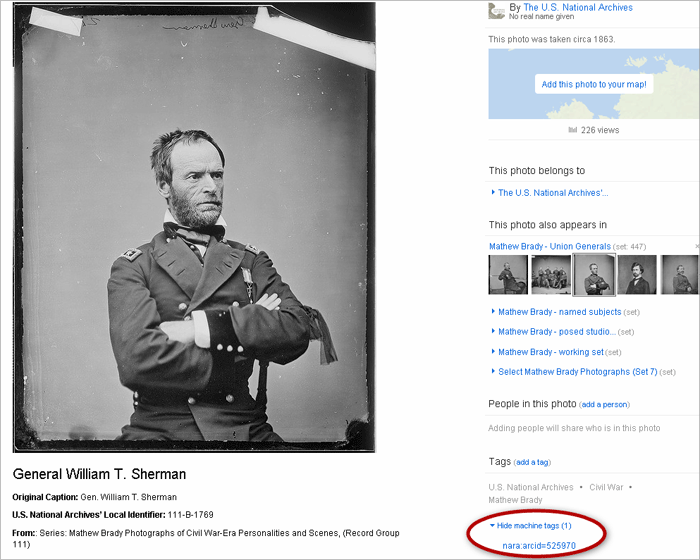Select current Sherman thumbnail in set strip

tap(594, 275)
